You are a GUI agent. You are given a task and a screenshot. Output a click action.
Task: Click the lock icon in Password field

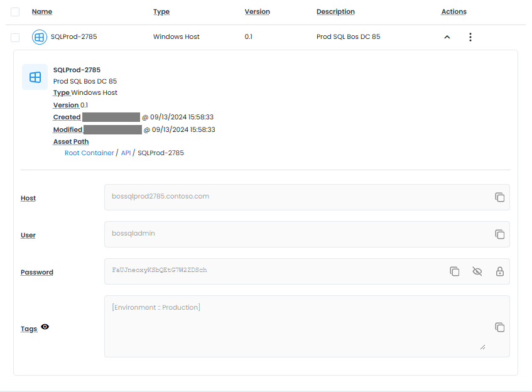click(x=499, y=271)
